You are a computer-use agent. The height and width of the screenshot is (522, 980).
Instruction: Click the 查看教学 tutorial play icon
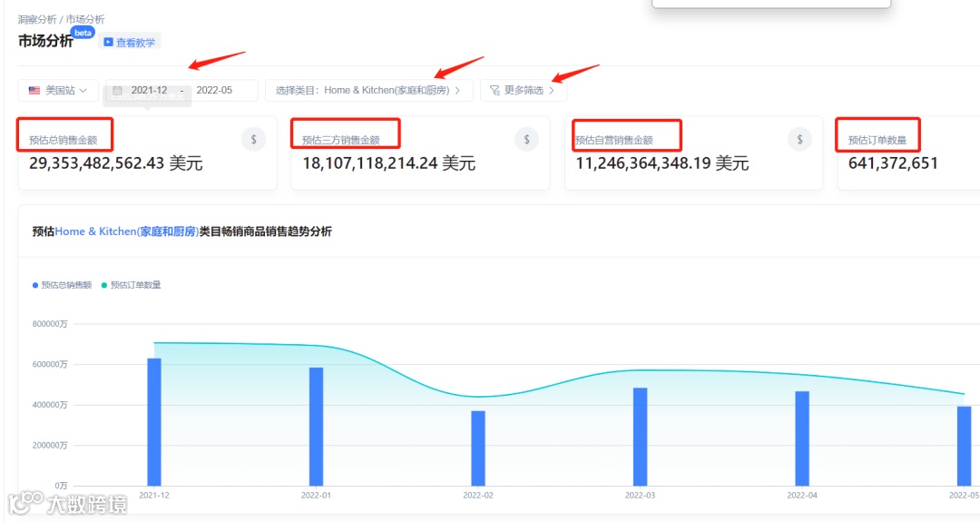pyautogui.click(x=108, y=42)
